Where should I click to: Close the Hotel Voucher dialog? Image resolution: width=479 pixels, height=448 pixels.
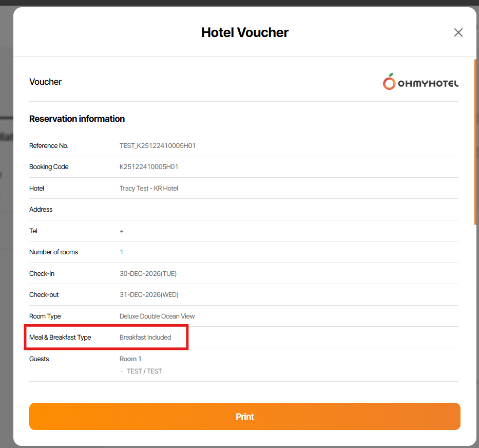(458, 32)
